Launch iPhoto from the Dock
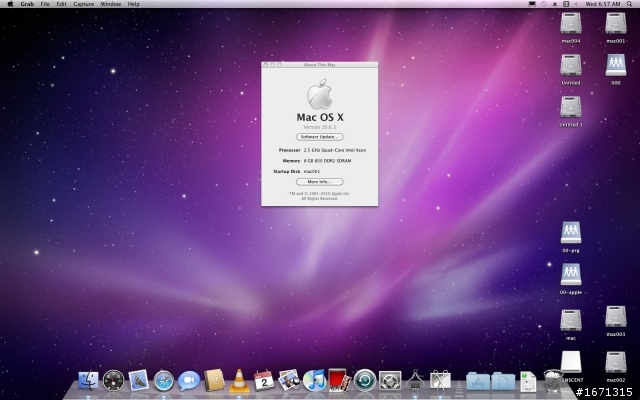The width and height of the screenshot is (640, 400). click(289, 380)
